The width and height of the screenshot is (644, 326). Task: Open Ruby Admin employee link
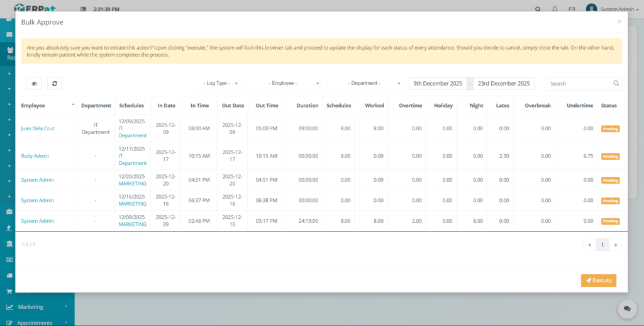[x=35, y=155]
